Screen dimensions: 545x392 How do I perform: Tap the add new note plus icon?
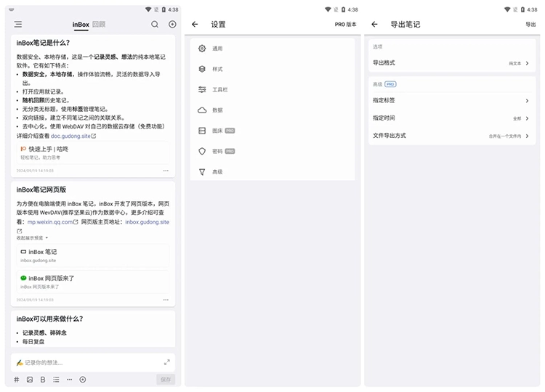(172, 24)
